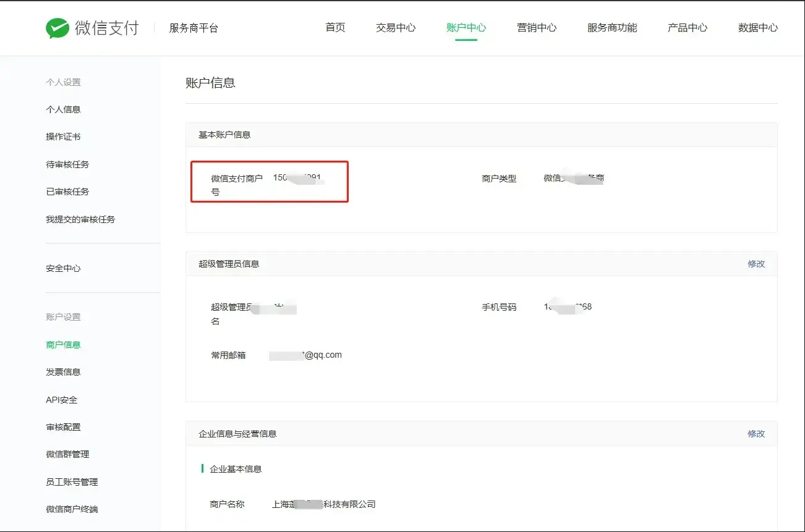Navigate to 数据中心 in top bar

coord(758,28)
